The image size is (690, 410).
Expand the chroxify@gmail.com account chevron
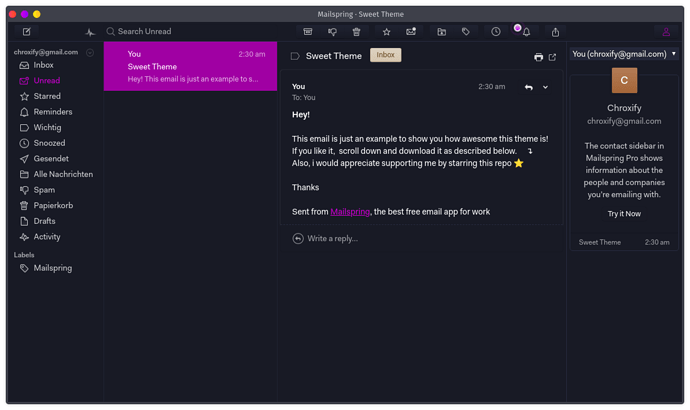tap(90, 52)
